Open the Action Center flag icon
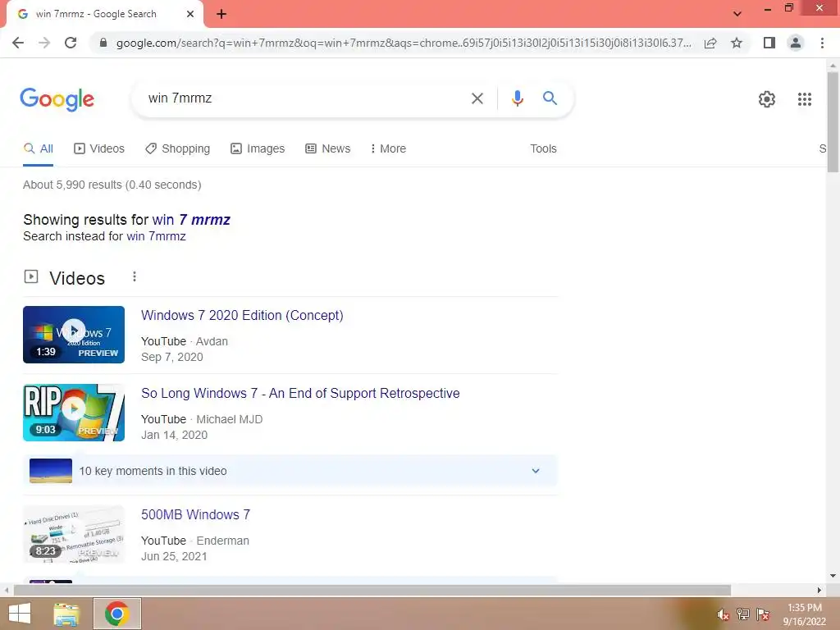Viewport: 840px width, 630px height. pyautogui.click(x=763, y=614)
